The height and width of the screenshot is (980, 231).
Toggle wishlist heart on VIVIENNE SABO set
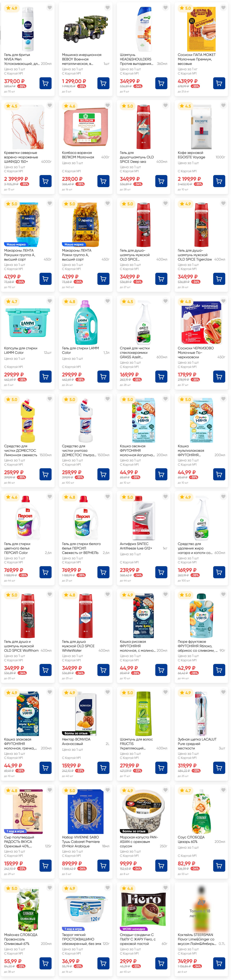107,790
